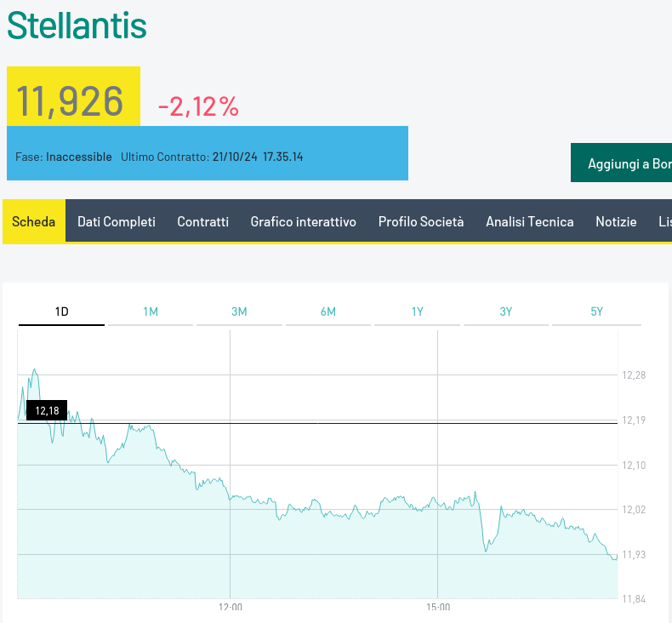Viewport: 672px width, 623px height.
Task: Click the 12:00 x-axis time label
Action: tap(231, 607)
